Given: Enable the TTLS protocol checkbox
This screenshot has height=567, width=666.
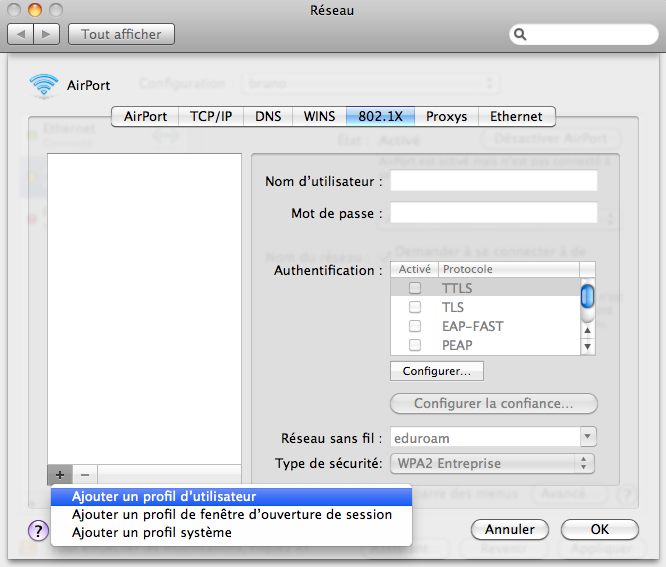Looking at the screenshot, I should tap(414, 288).
